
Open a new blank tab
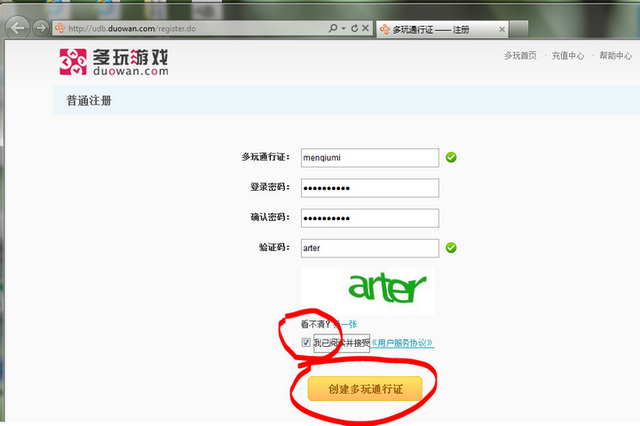[519, 29]
